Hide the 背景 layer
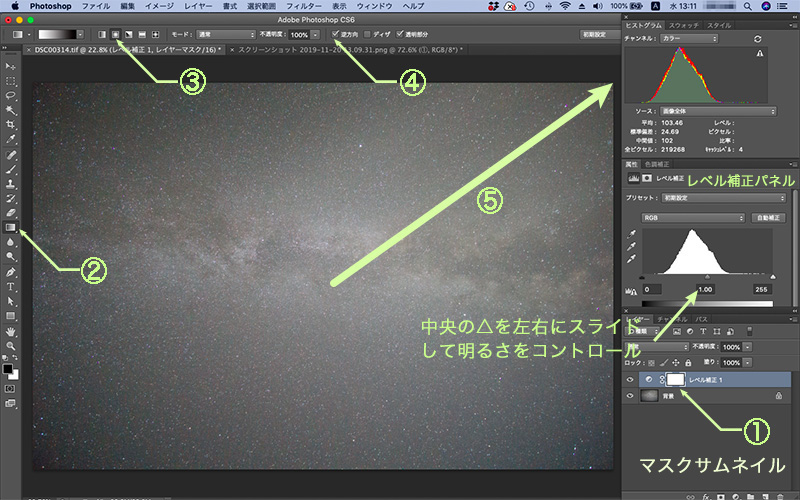The image size is (800, 500). (630, 396)
